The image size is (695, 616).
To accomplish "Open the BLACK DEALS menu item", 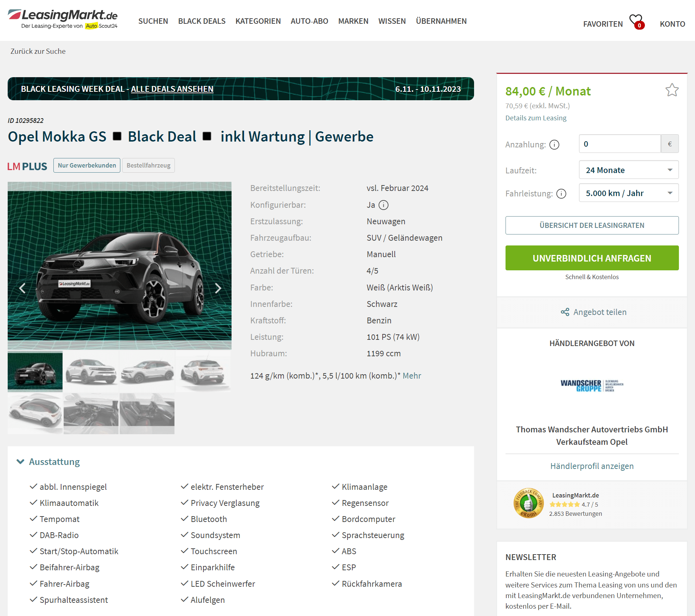I will tap(202, 21).
